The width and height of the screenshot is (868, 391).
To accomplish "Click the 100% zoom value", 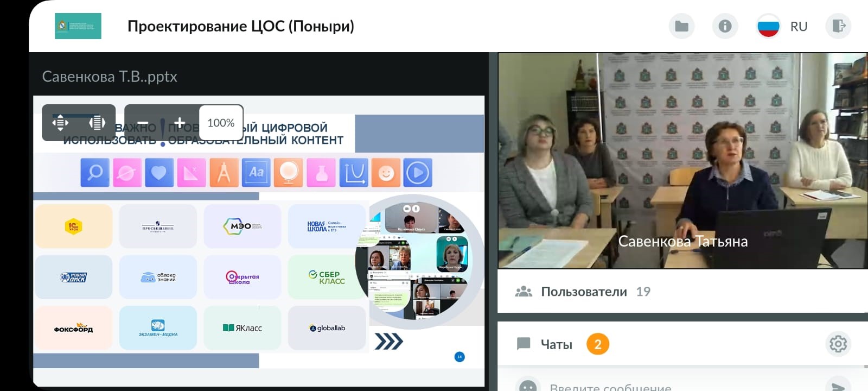I will pyautogui.click(x=221, y=123).
